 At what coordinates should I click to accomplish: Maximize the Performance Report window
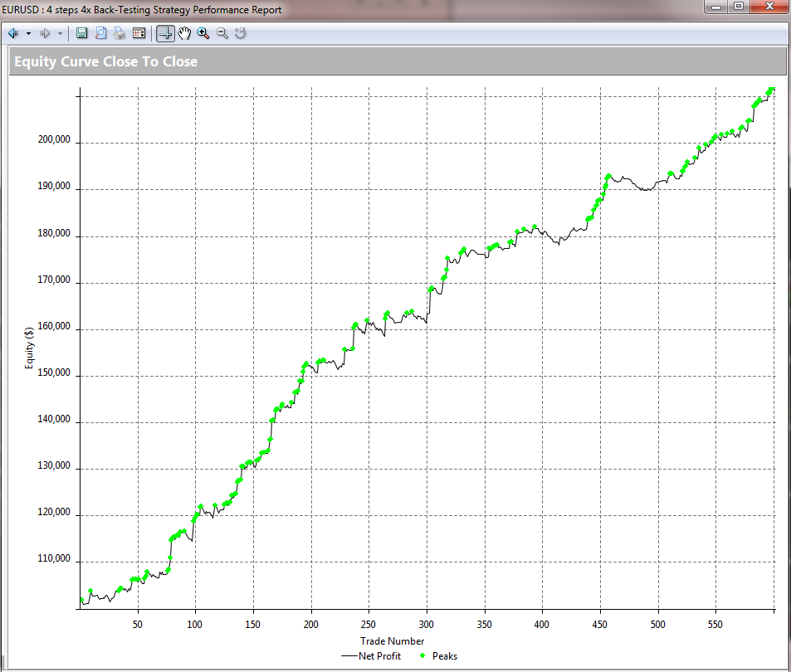(738, 7)
